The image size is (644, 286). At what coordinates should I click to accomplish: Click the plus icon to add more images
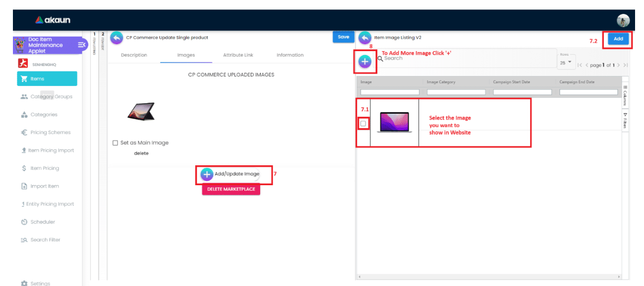point(364,62)
